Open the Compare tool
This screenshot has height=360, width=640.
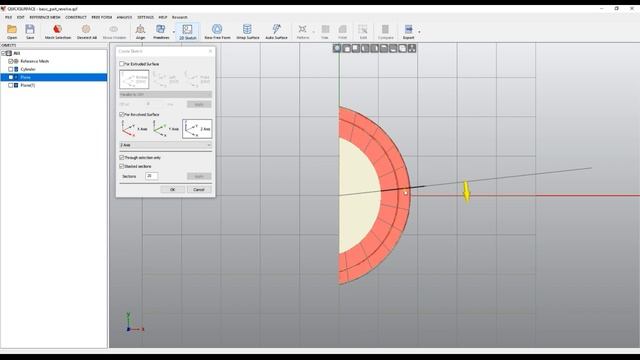pos(385,32)
